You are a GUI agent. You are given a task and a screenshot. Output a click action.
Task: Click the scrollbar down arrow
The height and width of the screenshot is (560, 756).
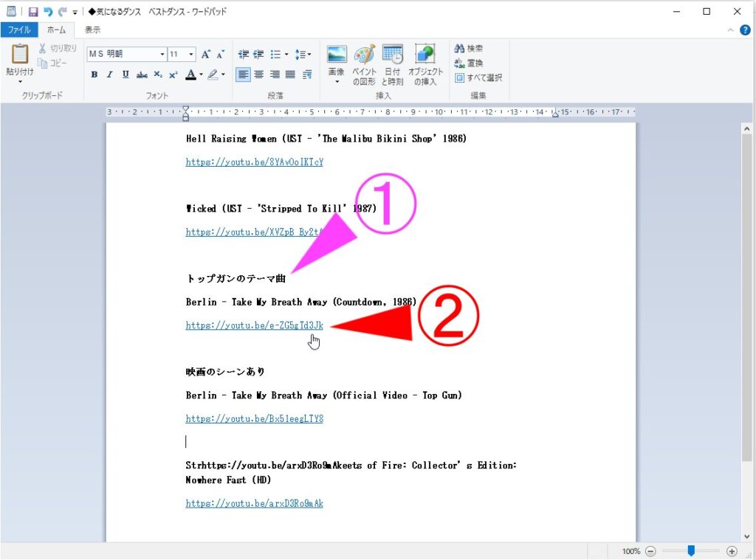746,536
